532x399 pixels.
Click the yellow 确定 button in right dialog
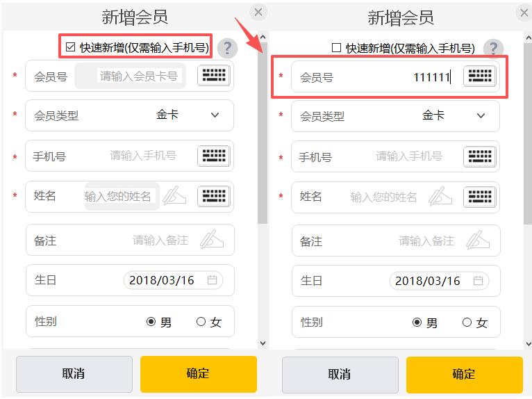[x=464, y=374]
